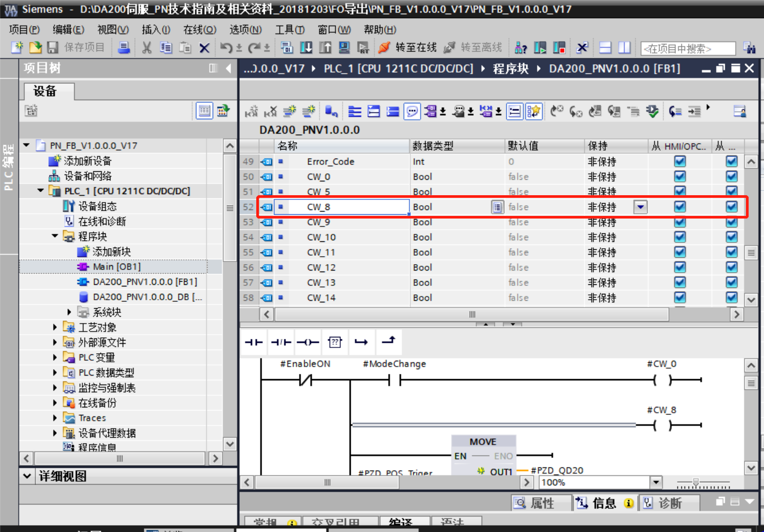Collapse the 程序块 folder

[55, 236]
